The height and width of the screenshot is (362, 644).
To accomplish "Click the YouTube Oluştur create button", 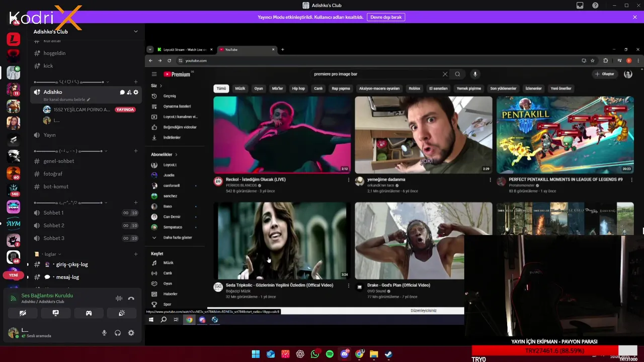I will tap(605, 74).
